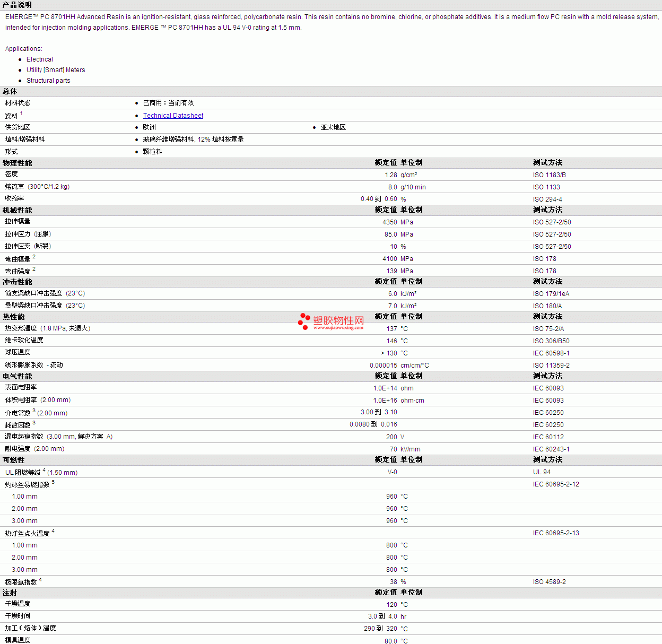Click the IEC 60695-2-13 test method
662x644 pixels.
point(556,533)
